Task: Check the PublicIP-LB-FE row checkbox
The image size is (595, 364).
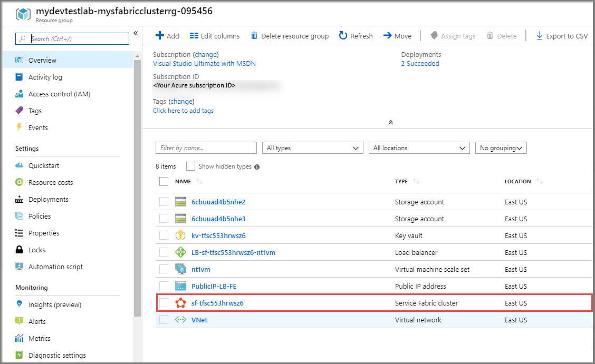Action: click(x=164, y=286)
